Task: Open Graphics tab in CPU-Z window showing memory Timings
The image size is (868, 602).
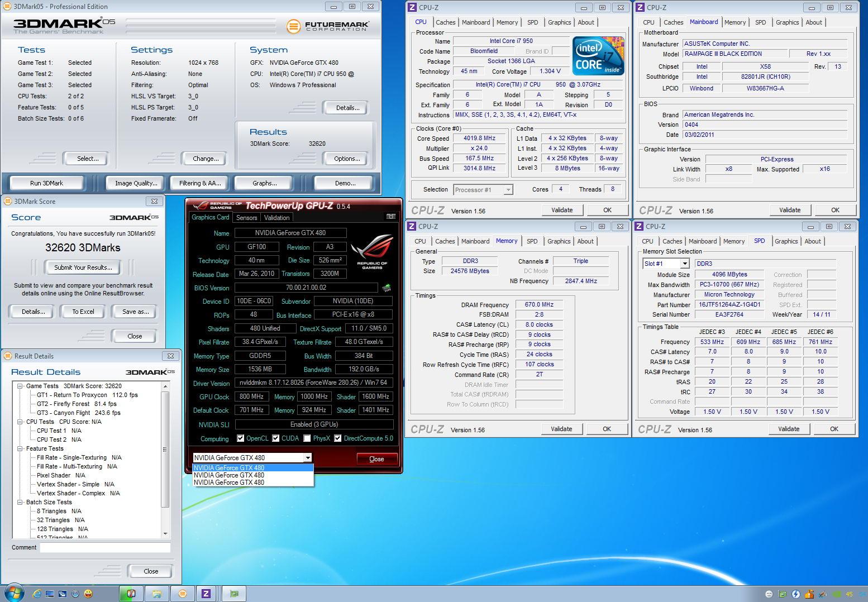Action: pyautogui.click(x=559, y=241)
